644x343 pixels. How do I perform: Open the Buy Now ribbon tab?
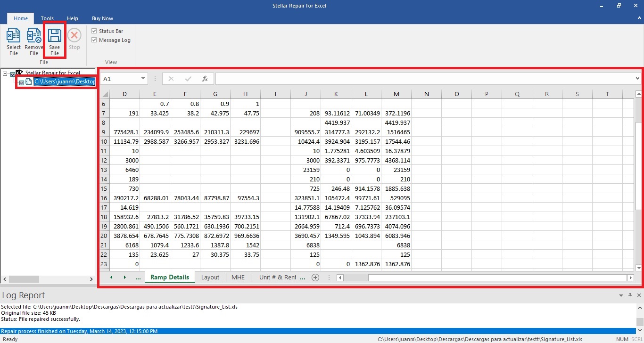coord(102,18)
